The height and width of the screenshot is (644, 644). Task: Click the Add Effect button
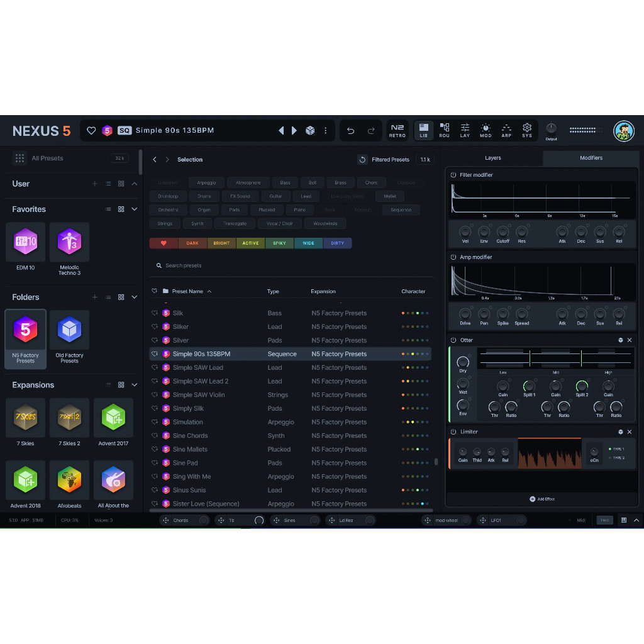pyautogui.click(x=542, y=499)
